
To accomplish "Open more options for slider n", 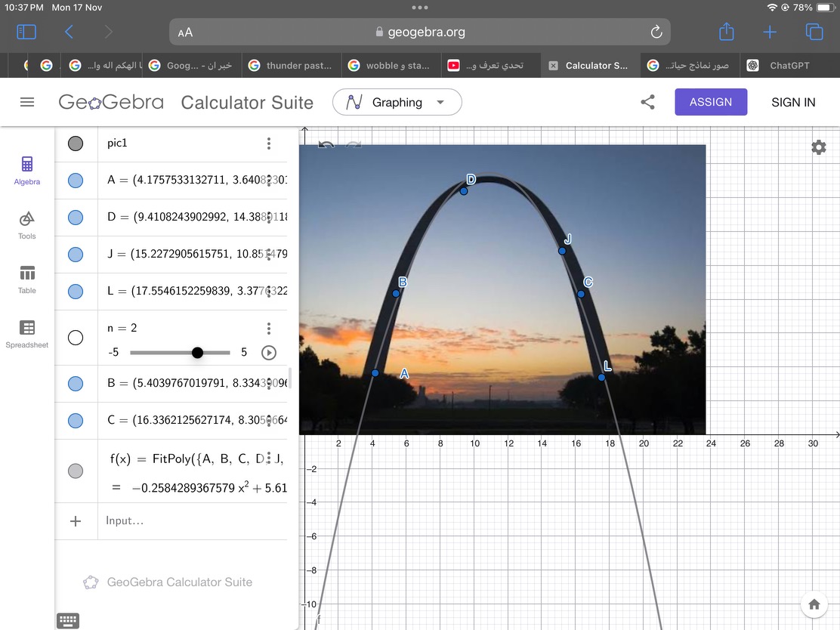I will click(268, 328).
